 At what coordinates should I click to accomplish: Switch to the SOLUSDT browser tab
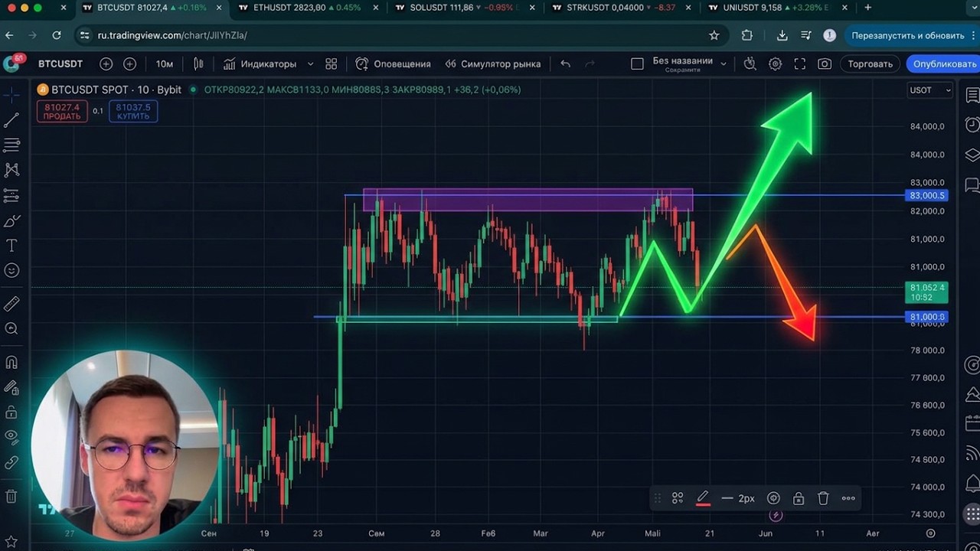click(x=463, y=8)
